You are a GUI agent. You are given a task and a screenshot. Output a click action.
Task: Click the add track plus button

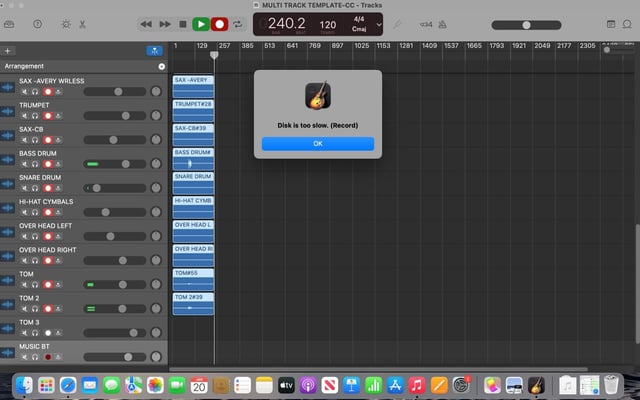click(x=8, y=50)
